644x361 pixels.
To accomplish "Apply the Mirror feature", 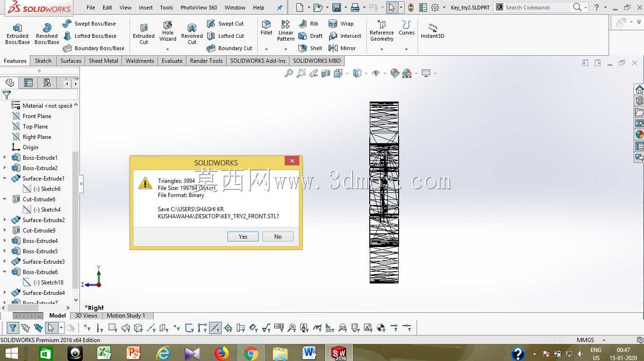I will coord(342,48).
